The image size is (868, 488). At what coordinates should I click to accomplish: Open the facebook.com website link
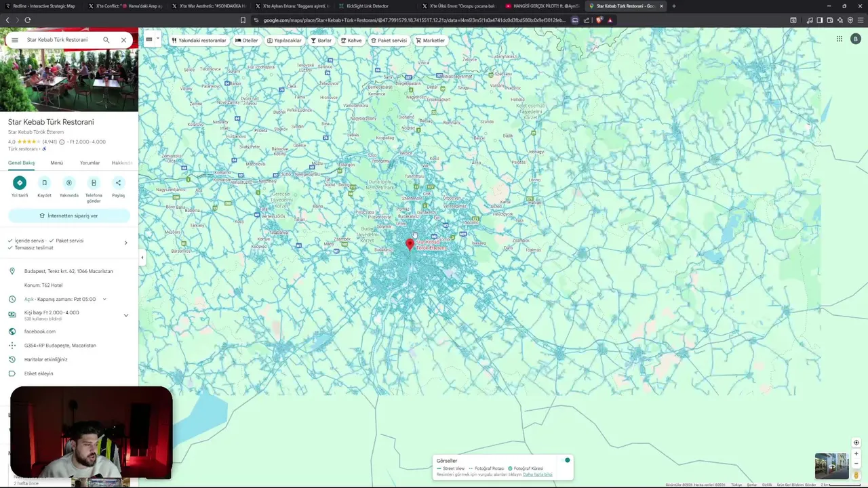(40, 331)
